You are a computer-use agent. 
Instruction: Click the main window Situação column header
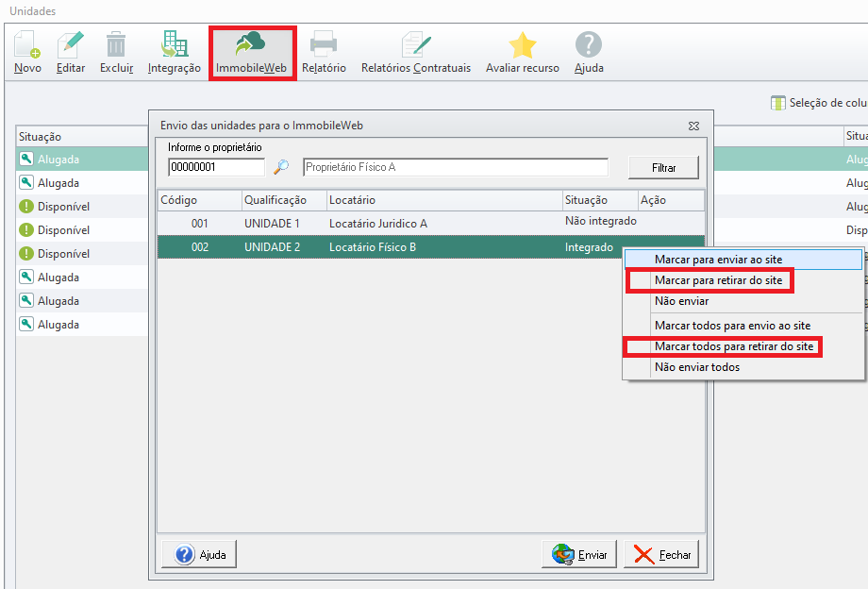pos(82,137)
